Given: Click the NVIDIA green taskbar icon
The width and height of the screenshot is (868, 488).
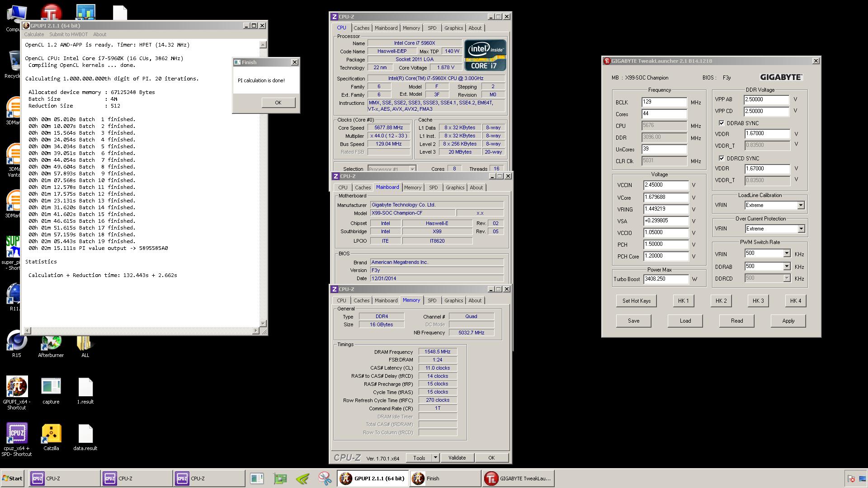Looking at the screenshot, I should [302, 478].
